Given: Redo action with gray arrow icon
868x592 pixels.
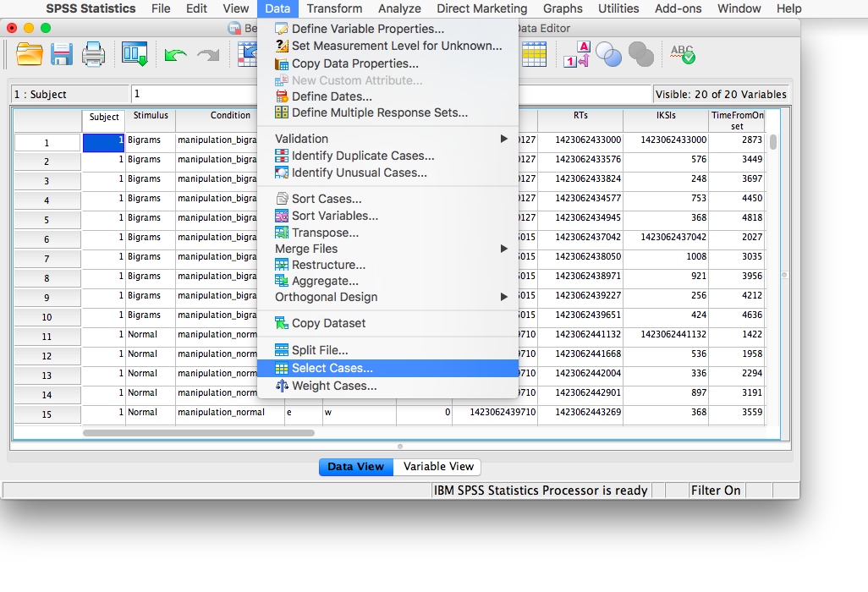Looking at the screenshot, I should [208, 55].
